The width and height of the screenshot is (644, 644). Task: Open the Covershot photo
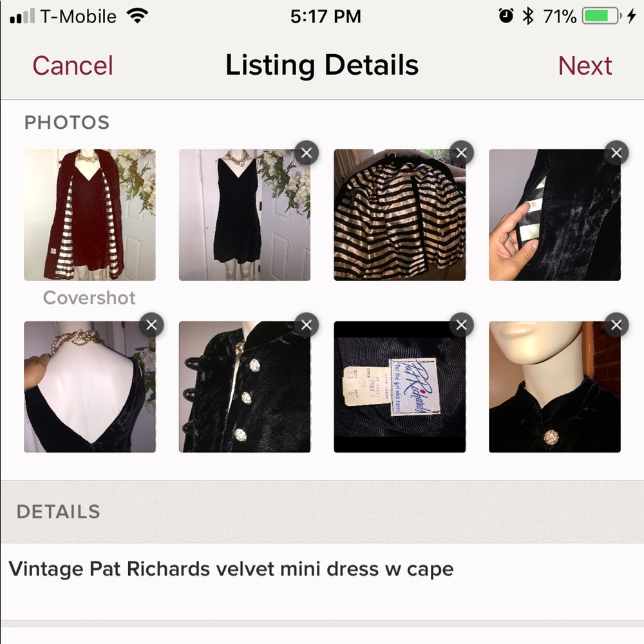pos(89,214)
